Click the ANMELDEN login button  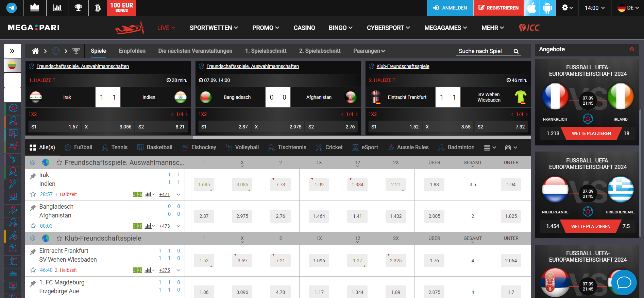coord(450,8)
